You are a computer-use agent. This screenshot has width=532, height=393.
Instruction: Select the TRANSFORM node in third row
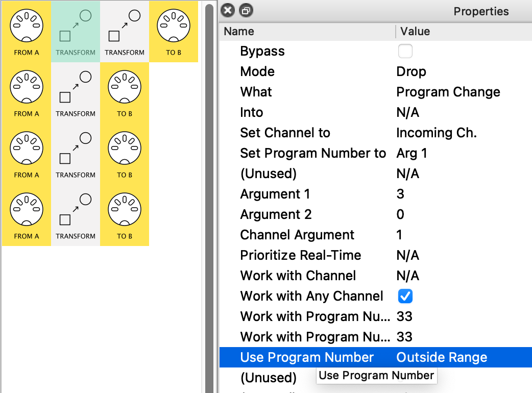(x=76, y=154)
